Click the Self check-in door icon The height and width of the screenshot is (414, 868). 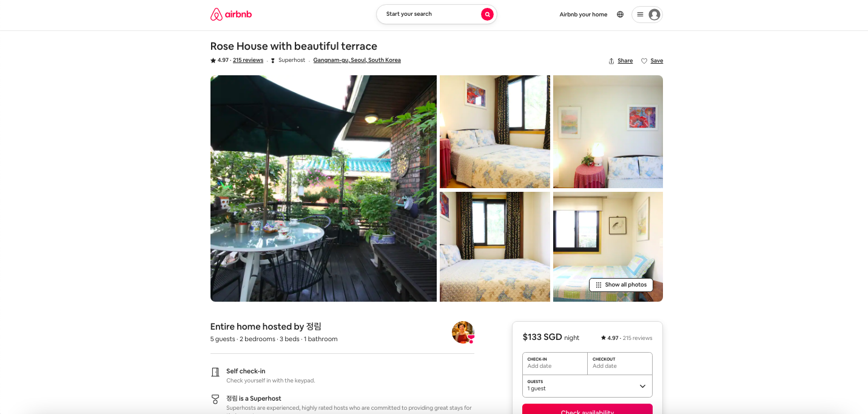pos(215,372)
